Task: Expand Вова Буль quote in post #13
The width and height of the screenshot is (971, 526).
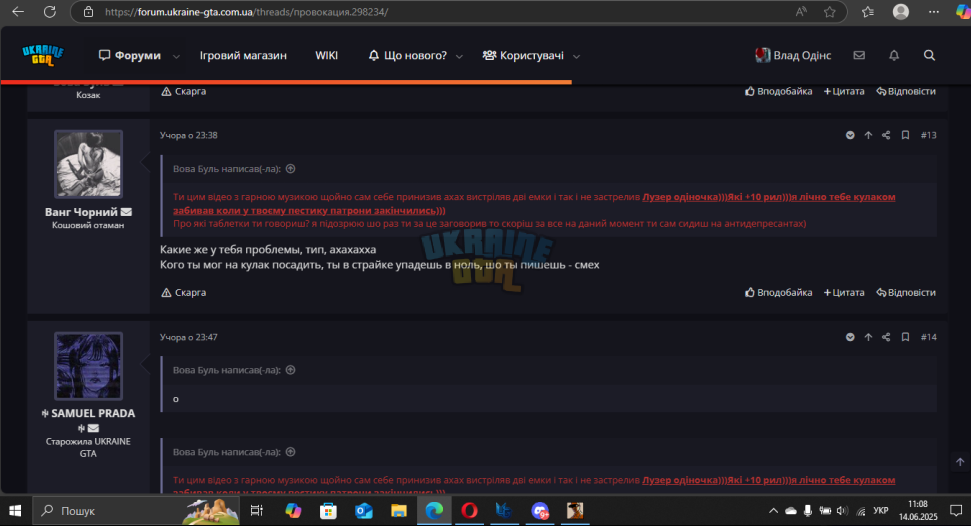Action: [x=290, y=169]
